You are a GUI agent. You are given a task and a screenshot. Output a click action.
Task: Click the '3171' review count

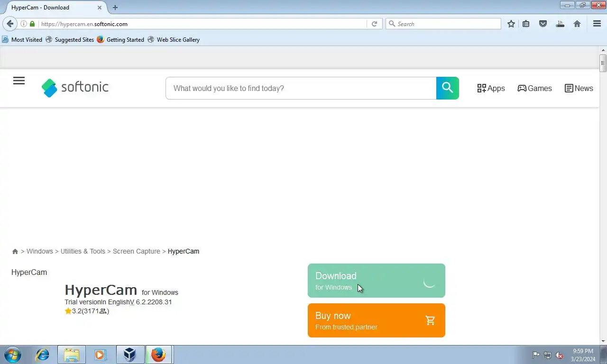pyautogui.click(x=92, y=311)
